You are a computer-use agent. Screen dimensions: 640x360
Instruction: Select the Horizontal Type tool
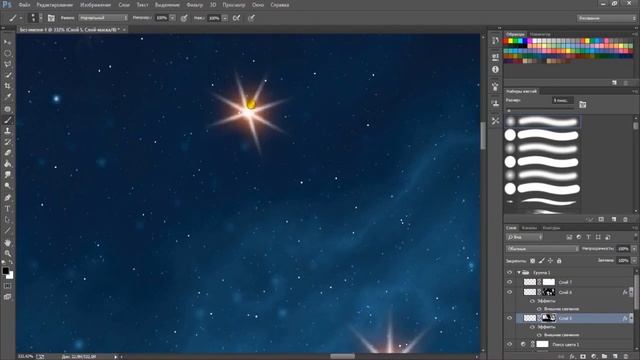point(7,209)
